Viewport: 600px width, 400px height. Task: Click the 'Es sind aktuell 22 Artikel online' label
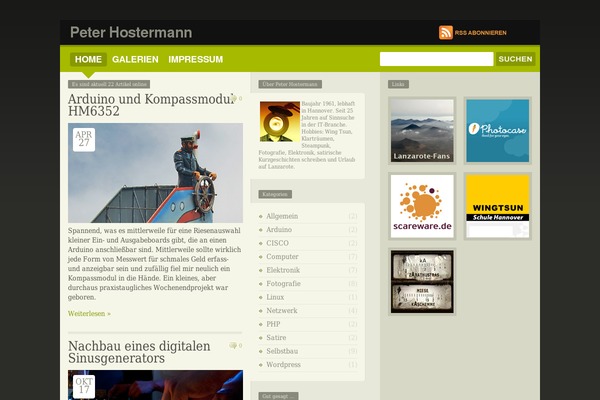[109, 84]
